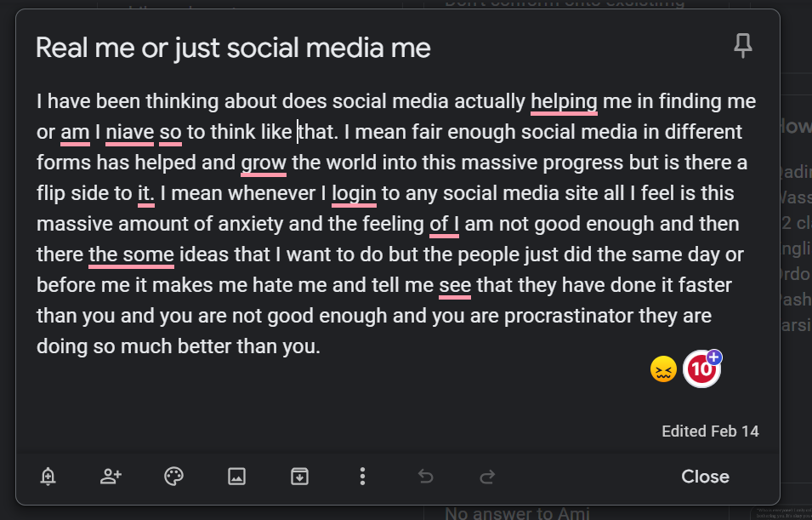
Task: Click the underlined word 'grow'
Action: click(x=264, y=163)
